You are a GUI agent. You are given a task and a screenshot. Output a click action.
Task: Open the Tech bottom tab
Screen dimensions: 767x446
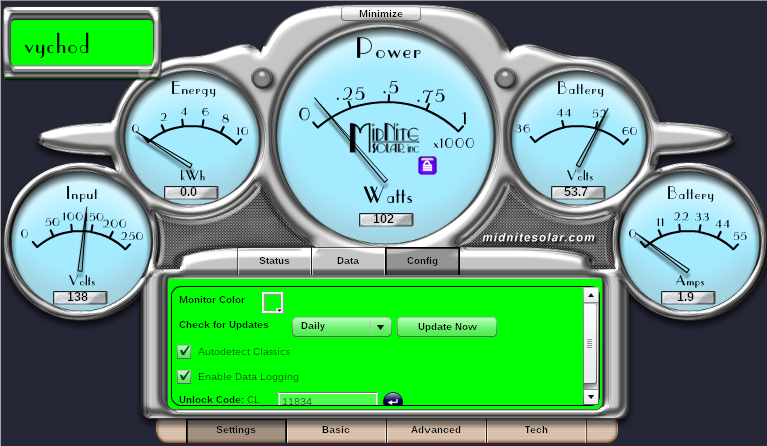pos(536,430)
